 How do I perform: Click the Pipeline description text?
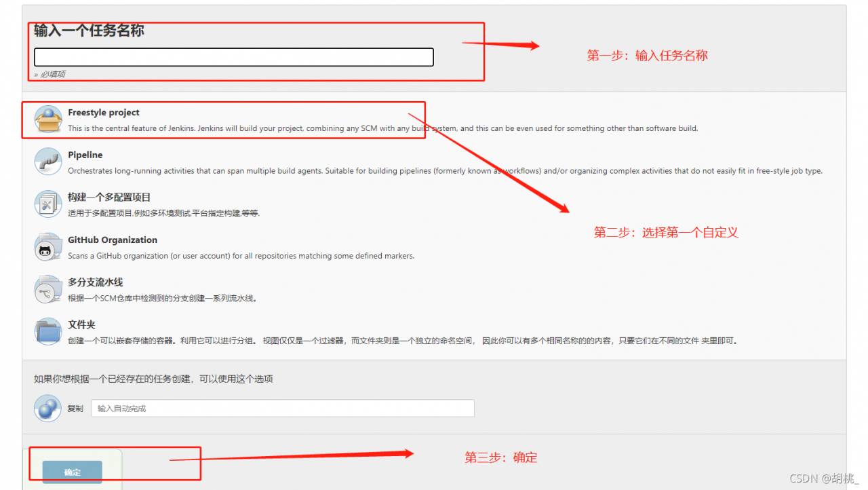445,171
